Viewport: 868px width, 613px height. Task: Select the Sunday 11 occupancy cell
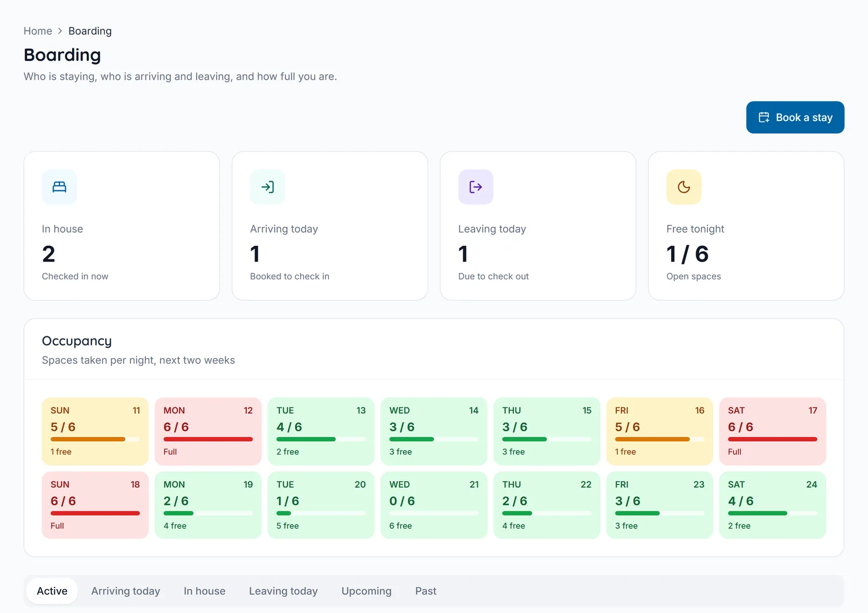pyautogui.click(x=95, y=431)
